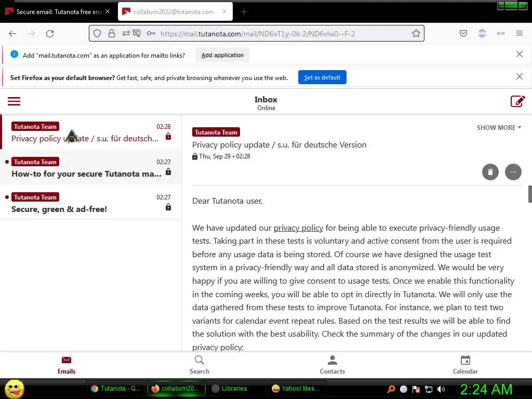Switch to Tutanota Chrome taskbar window
Screen dimensions: 532x399
click(116, 389)
